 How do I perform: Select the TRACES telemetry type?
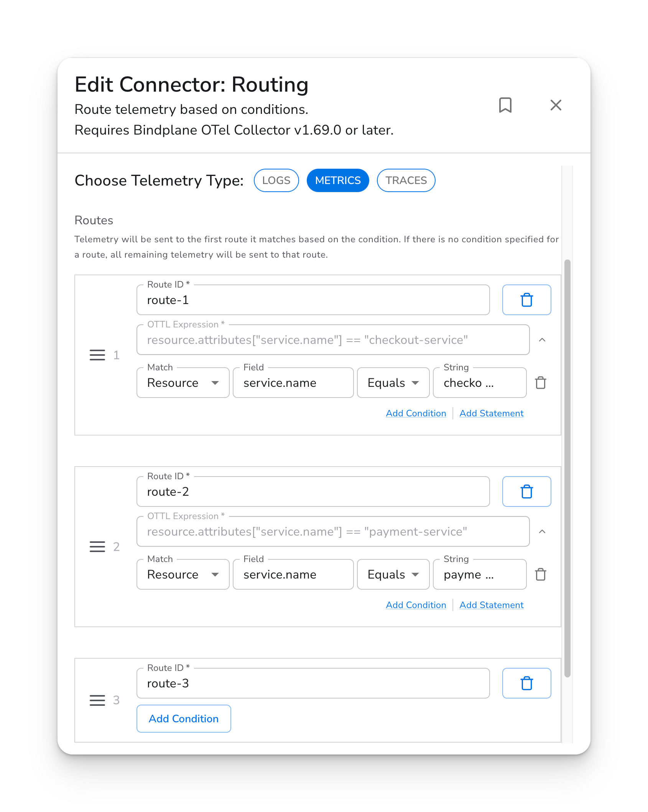tap(406, 180)
